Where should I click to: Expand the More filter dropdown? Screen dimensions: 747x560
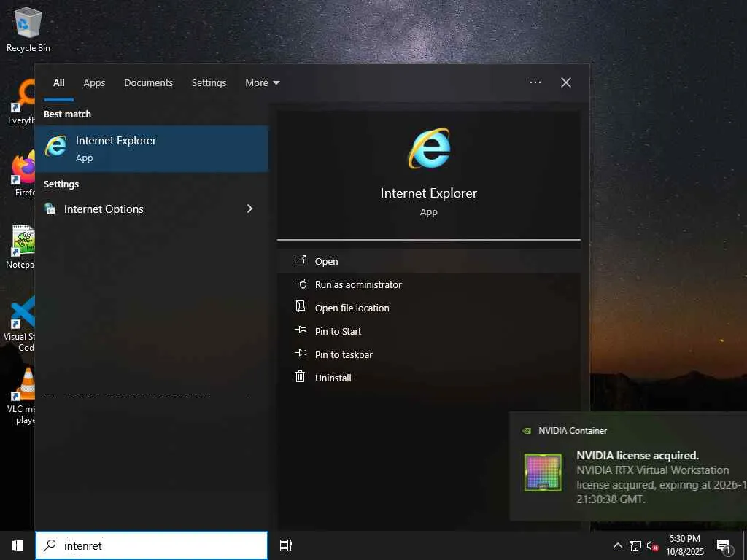[x=262, y=83]
